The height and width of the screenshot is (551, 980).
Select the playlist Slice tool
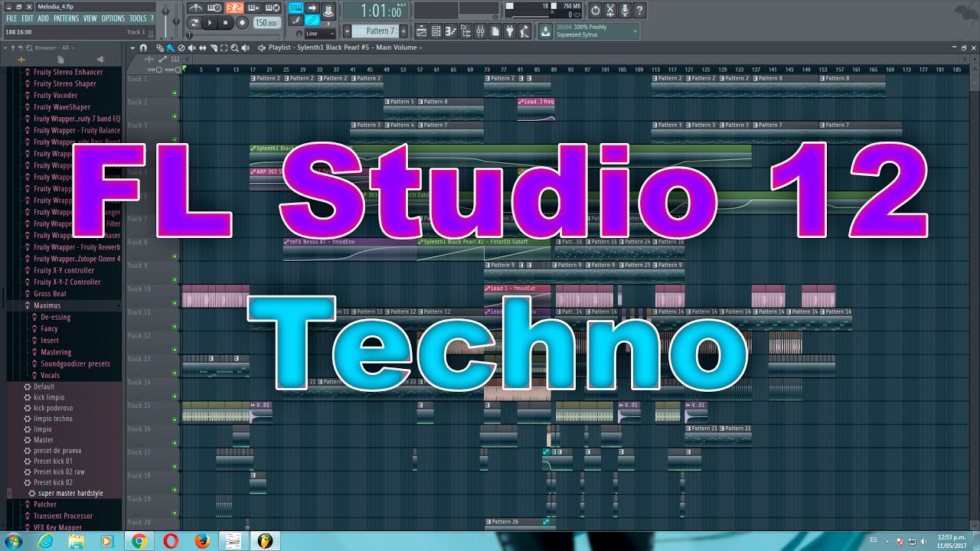coord(214,48)
